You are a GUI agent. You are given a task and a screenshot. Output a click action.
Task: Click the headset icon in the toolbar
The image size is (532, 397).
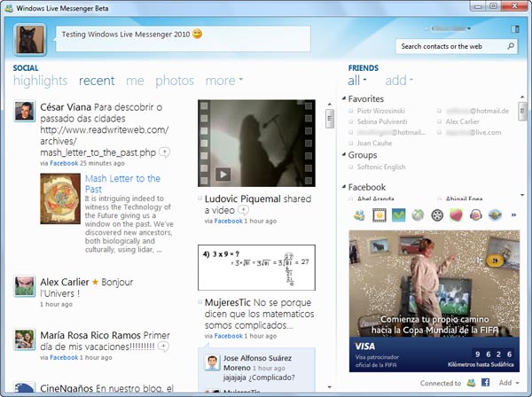point(476,215)
